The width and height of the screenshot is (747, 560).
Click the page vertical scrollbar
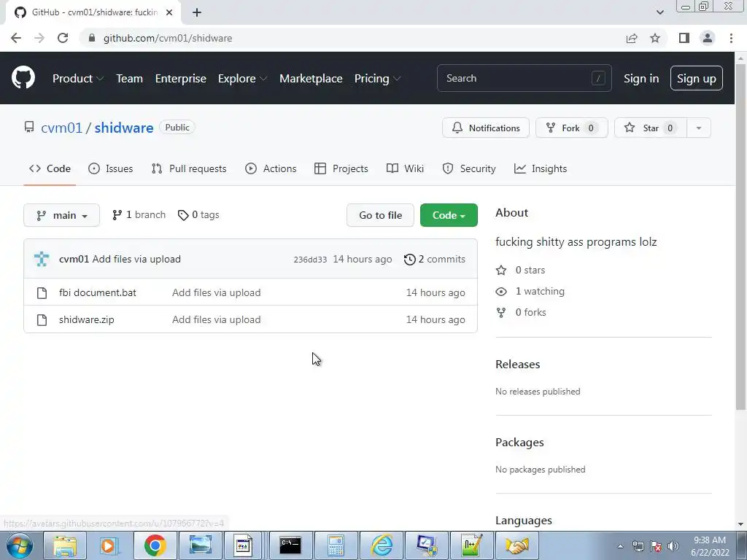740,238
